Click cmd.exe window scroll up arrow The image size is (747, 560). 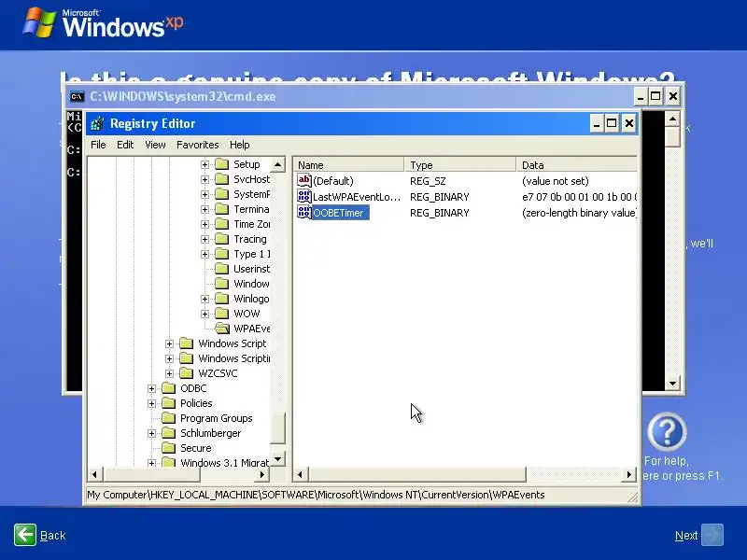click(672, 119)
